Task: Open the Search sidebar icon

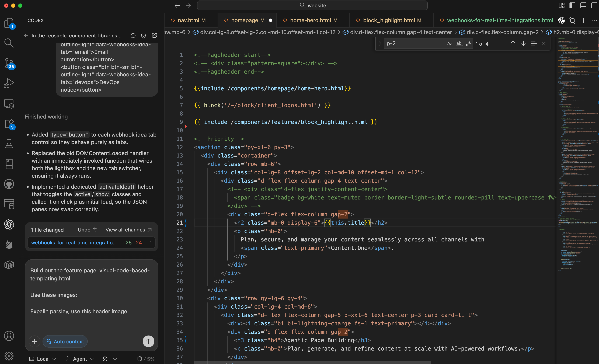Action: (9, 43)
